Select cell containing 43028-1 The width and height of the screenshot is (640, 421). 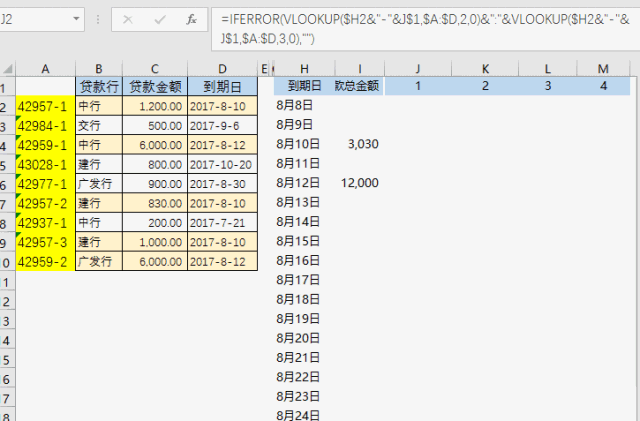(46, 164)
